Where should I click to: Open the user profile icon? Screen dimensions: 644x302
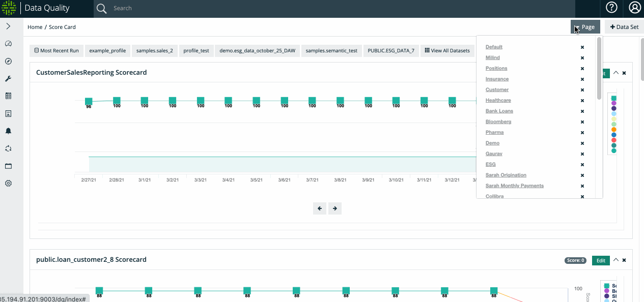pos(634,8)
